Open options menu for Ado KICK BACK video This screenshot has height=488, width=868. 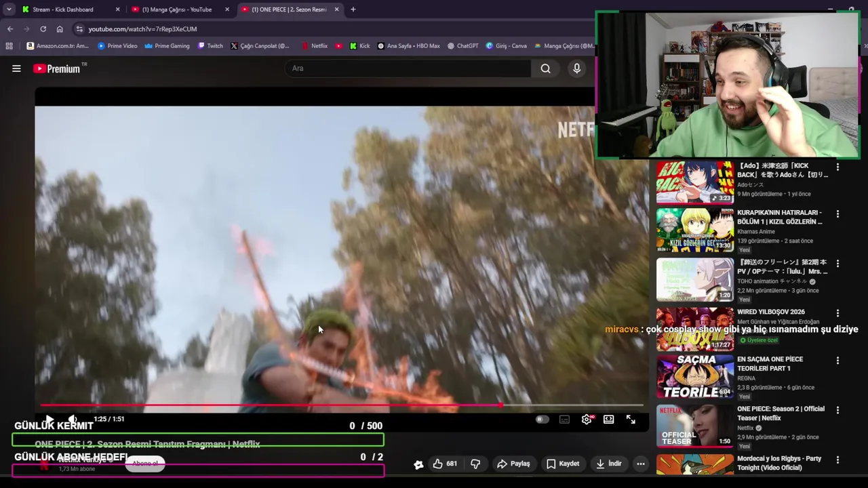click(838, 167)
